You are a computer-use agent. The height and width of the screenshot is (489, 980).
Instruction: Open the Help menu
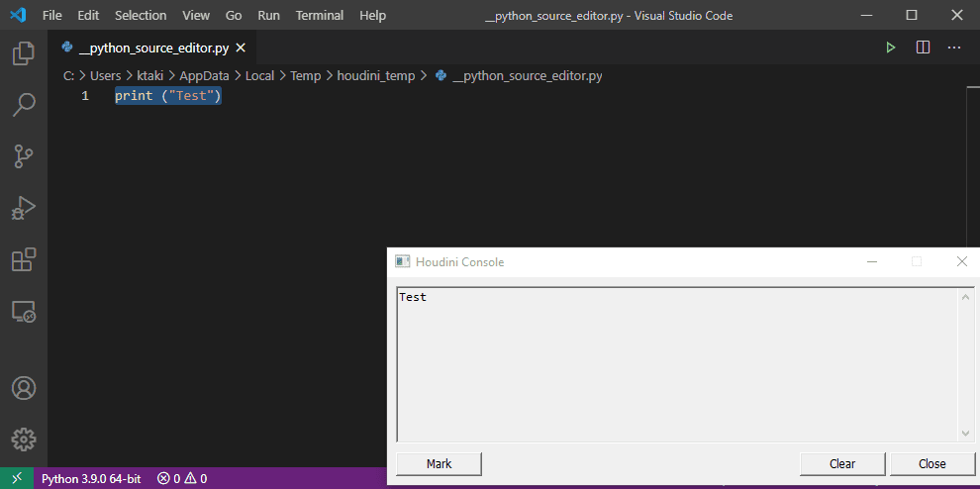(372, 15)
